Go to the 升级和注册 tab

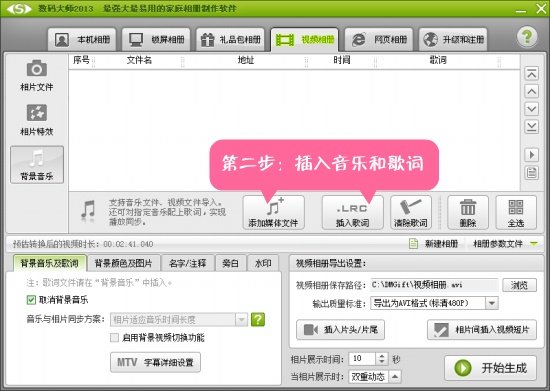tap(453, 39)
